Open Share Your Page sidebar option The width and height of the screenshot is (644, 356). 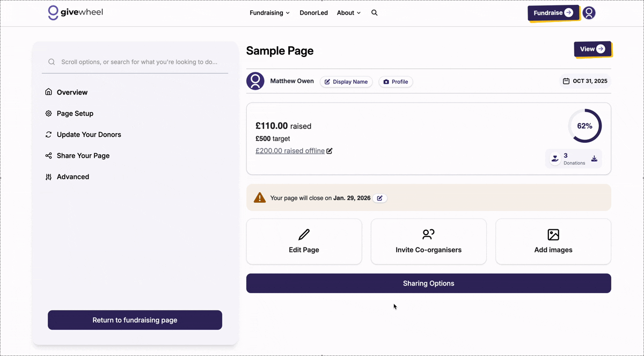click(83, 156)
